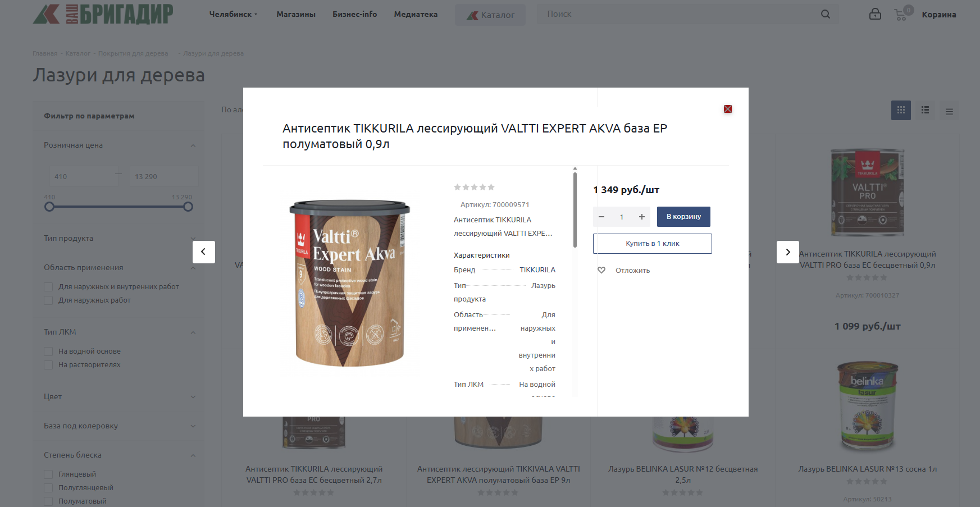The width and height of the screenshot is (980, 507).
Task: Click the heart icon to postpone item
Action: (x=601, y=270)
